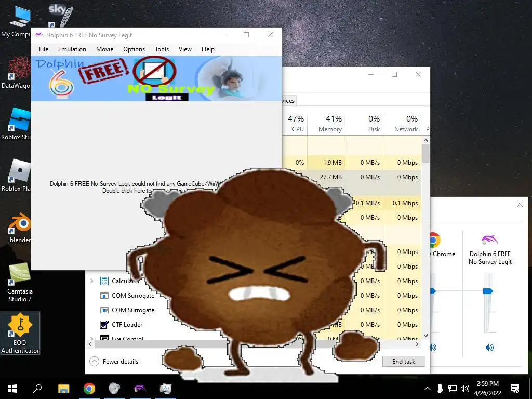This screenshot has height=399, width=532.
Task: Open the volume tray icon
Action: point(465,389)
